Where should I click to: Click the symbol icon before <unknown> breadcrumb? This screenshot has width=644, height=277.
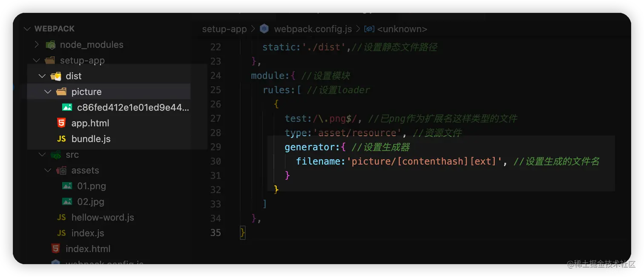(x=369, y=29)
